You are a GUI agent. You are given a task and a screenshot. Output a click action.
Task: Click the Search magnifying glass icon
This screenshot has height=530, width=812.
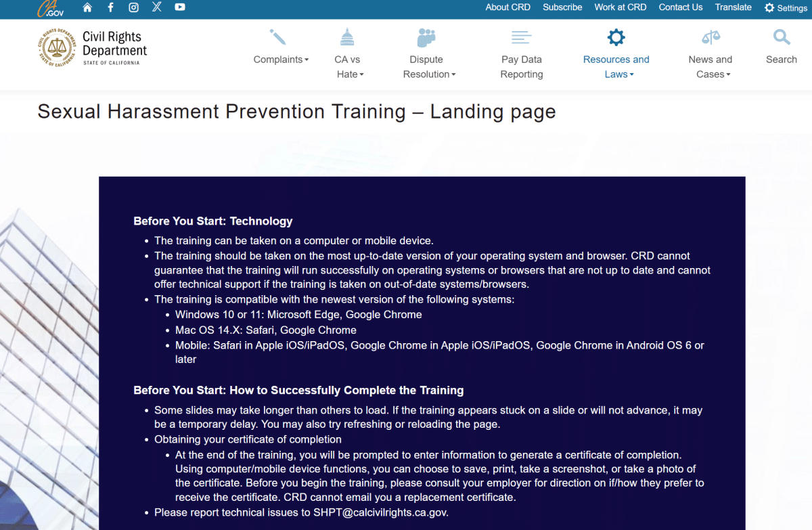[782, 37]
